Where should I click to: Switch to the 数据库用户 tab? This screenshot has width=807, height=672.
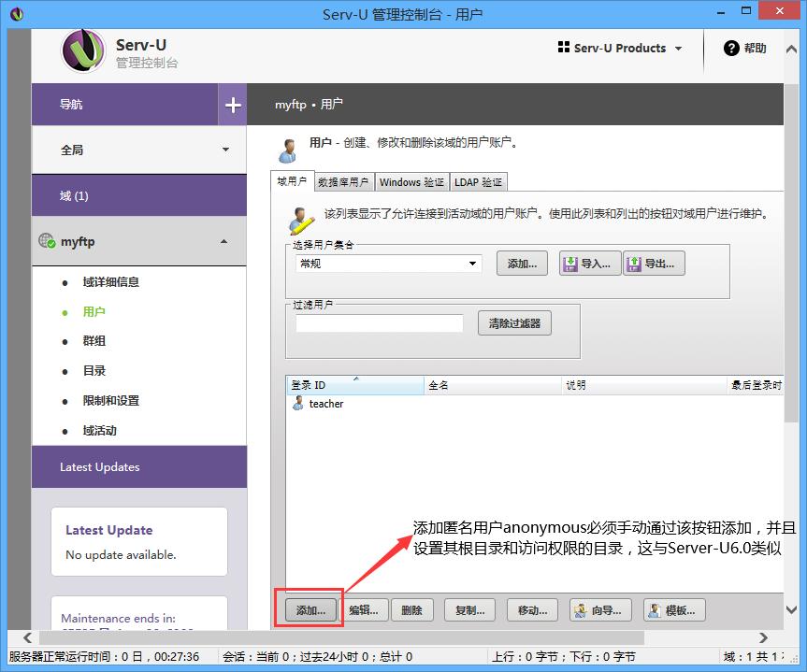coord(344,182)
